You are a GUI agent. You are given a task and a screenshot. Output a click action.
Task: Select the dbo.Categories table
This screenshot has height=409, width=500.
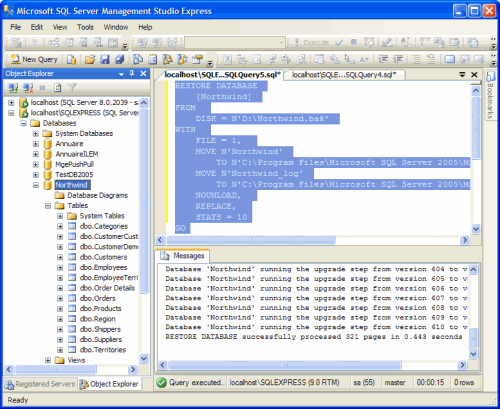[104, 226]
